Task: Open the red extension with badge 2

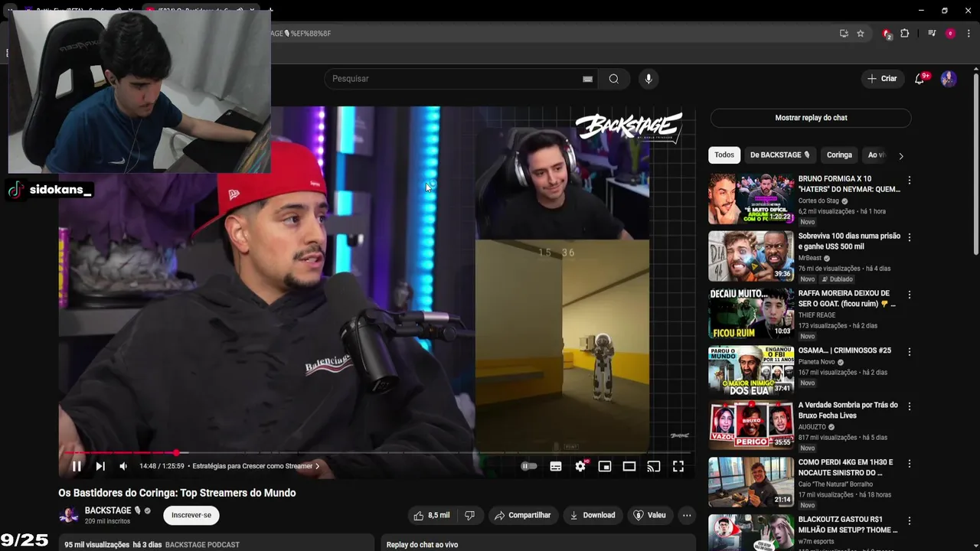Action: [x=887, y=34]
